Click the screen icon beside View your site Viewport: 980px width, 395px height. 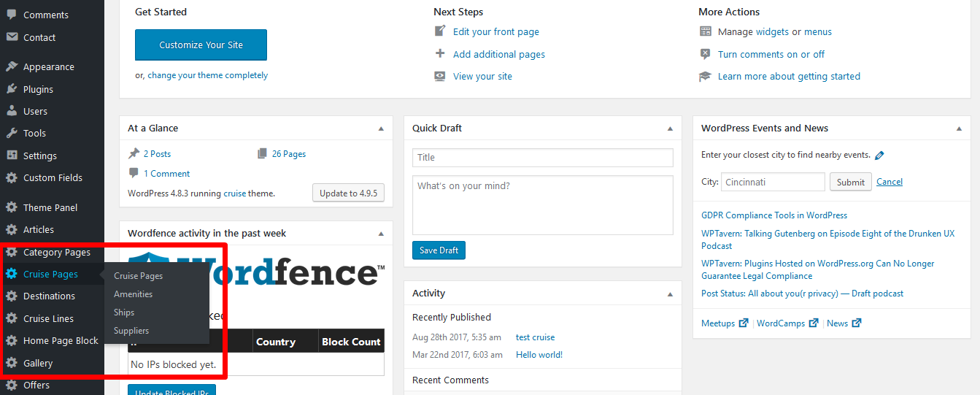coord(440,76)
